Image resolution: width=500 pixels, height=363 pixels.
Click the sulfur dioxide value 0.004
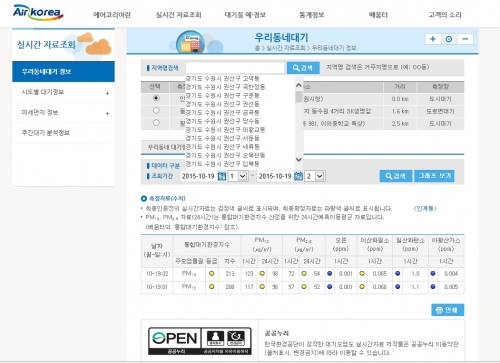pos(451,274)
